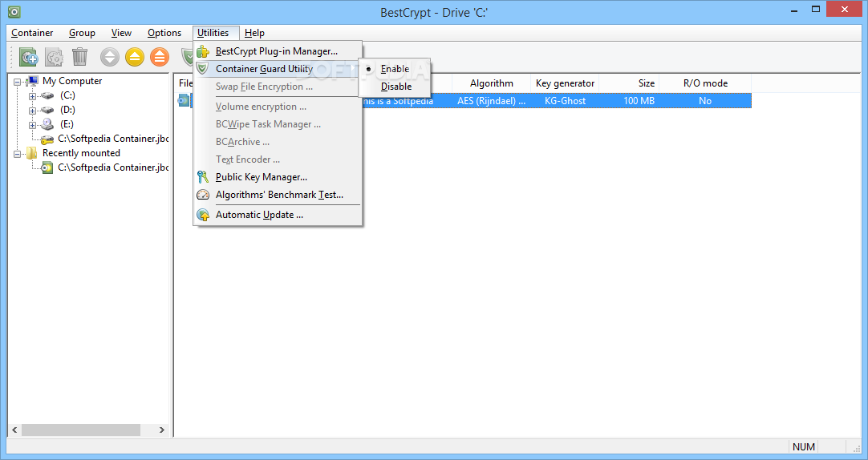Click the tree panel horizontal scrollbar thumb
Image resolution: width=868 pixels, height=460 pixels.
[x=81, y=430]
